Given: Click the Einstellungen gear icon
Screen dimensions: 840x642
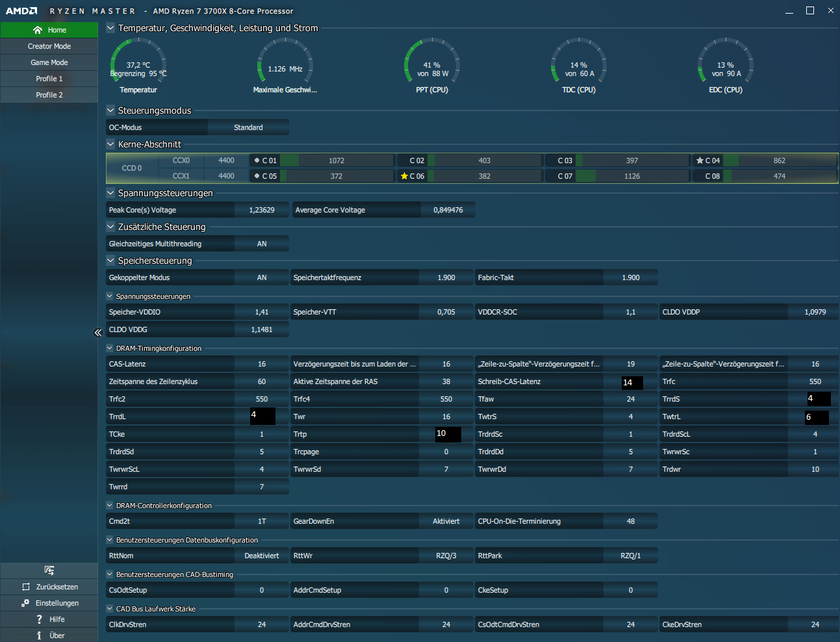Looking at the screenshot, I should 25,603.
